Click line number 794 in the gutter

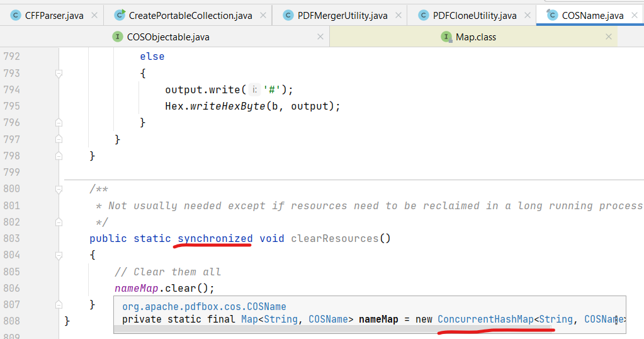[11, 90]
